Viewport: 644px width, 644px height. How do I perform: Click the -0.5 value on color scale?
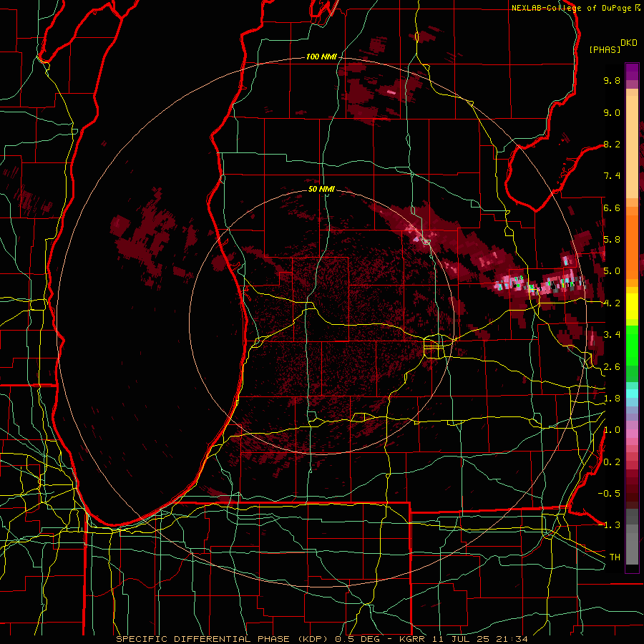[x=609, y=493]
